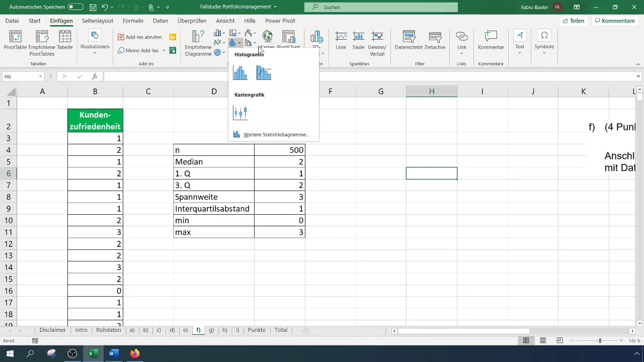Add a Kommentar from the ribbon
Screen dimensions: 644x362
pyautogui.click(x=491, y=40)
